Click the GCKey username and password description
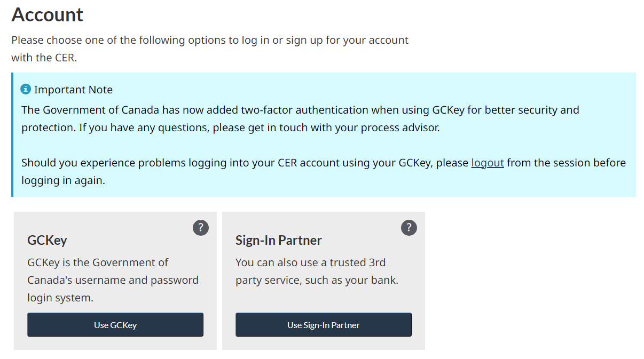644x359 pixels. (113, 280)
